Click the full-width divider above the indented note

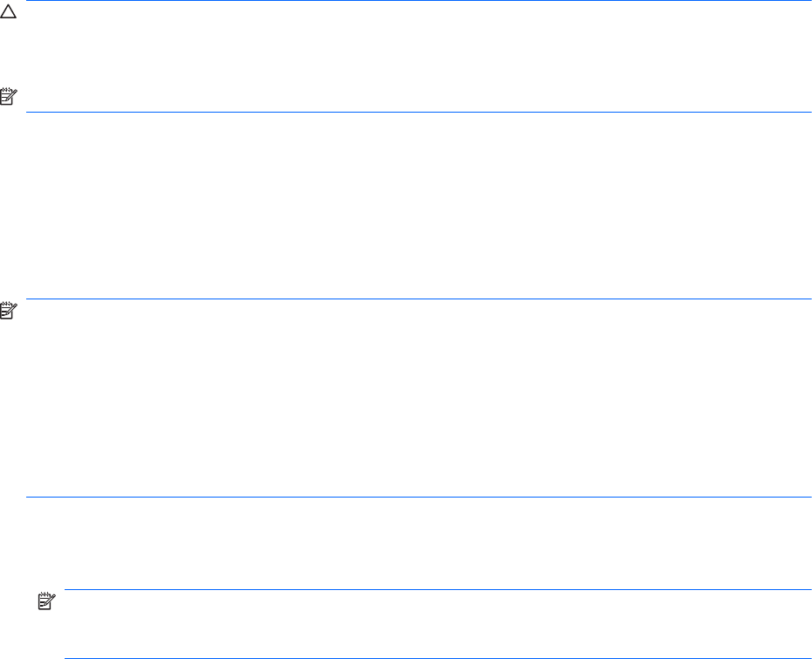pyautogui.click(x=417, y=498)
